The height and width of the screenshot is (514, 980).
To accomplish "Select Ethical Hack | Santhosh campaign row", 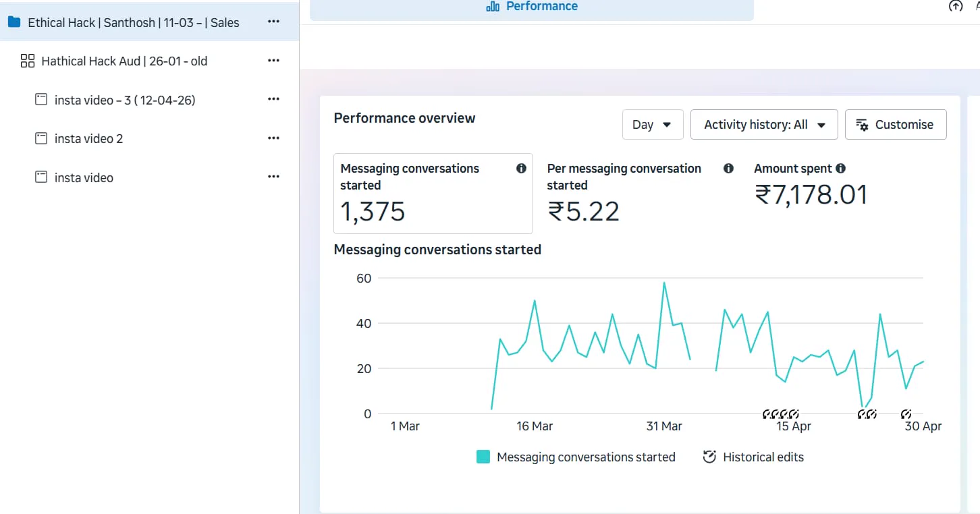I will tap(149, 22).
